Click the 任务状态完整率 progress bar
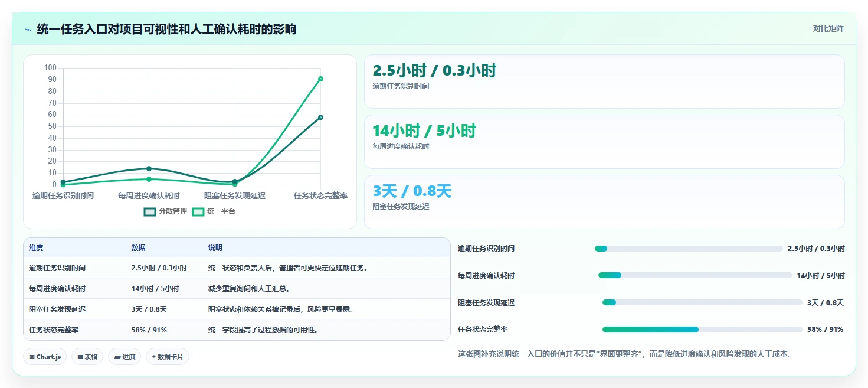Image resolution: width=868 pixels, height=388 pixels. pos(702,330)
